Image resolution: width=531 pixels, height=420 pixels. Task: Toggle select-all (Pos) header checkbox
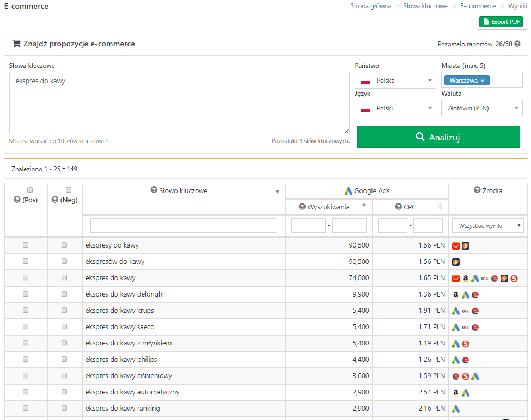coord(30,190)
